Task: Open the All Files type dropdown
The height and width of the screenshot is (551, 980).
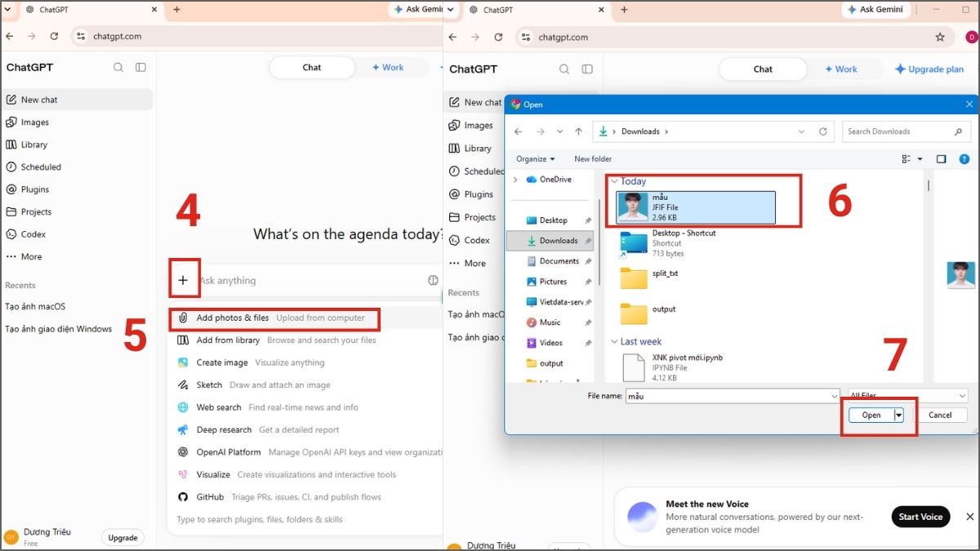Action: (x=908, y=396)
